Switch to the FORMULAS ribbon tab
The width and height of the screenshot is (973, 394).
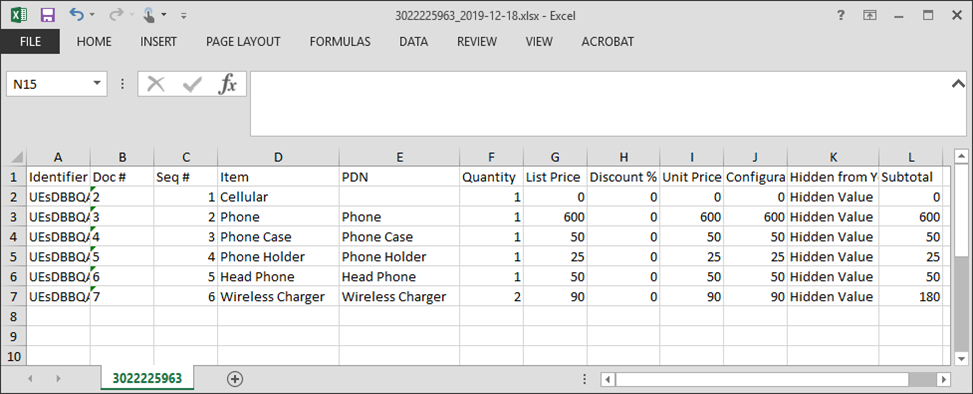click(340, 42)
